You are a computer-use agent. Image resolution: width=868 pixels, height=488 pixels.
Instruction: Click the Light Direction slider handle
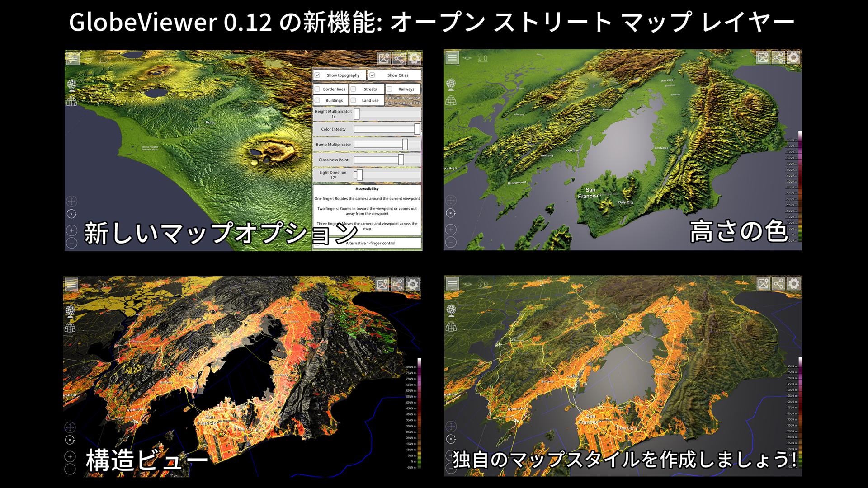[359, 175]
